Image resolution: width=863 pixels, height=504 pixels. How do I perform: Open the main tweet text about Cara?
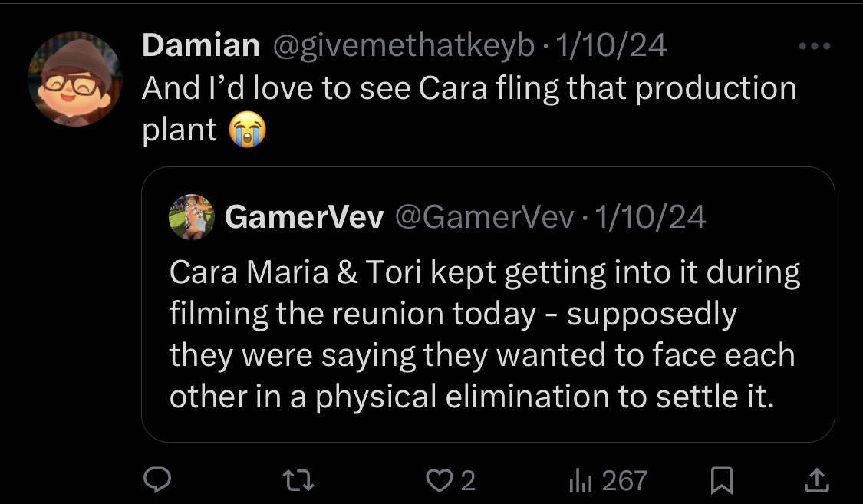(x=469, y=109)
